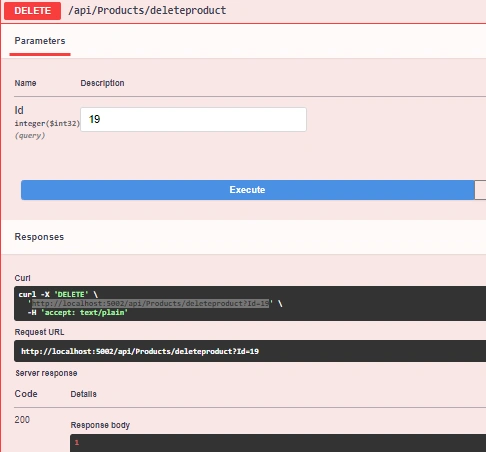Click the Code column header
The height and width of the screenshot is (452, 486).
click(x=26, y=394)
